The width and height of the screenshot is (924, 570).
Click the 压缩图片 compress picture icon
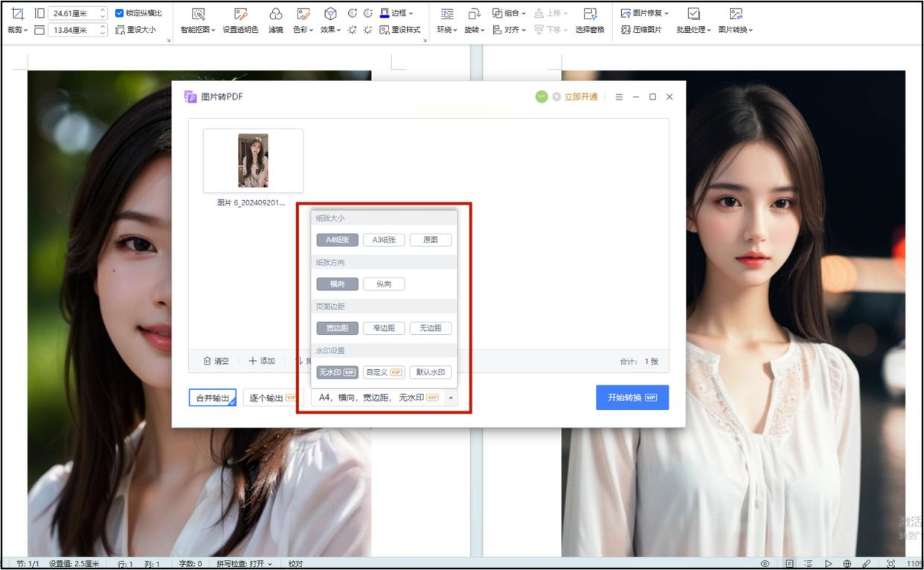626,30
